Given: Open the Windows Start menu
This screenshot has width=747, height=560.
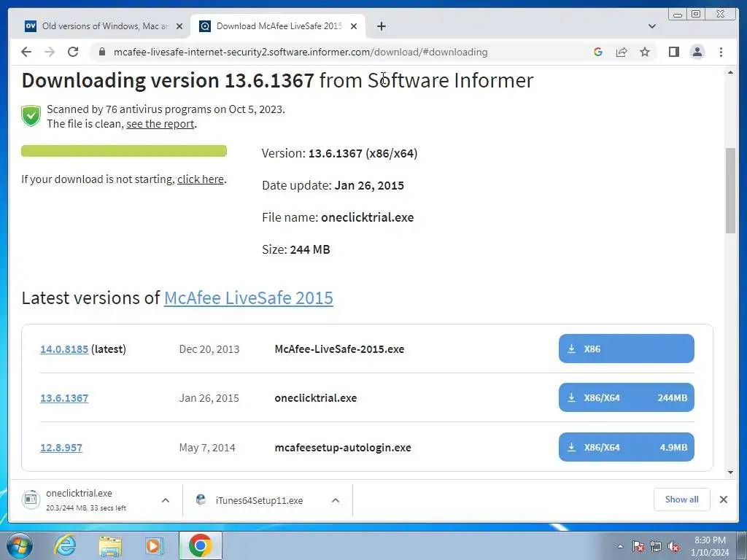Looking at the screenshot, I should point(20,545).
